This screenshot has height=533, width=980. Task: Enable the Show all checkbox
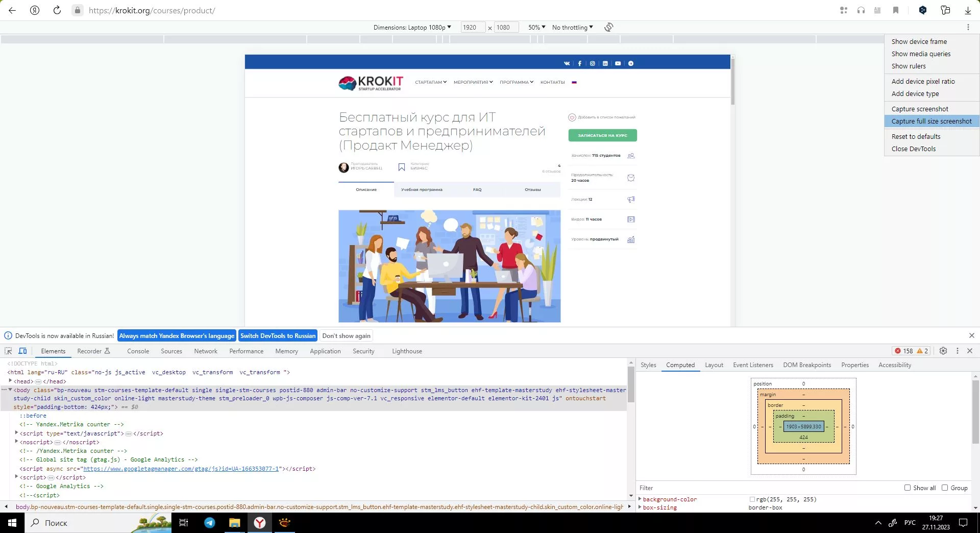[908, 488]
